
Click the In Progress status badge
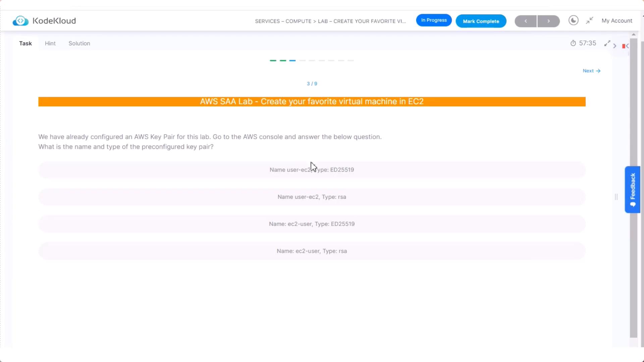coord(434,20)
